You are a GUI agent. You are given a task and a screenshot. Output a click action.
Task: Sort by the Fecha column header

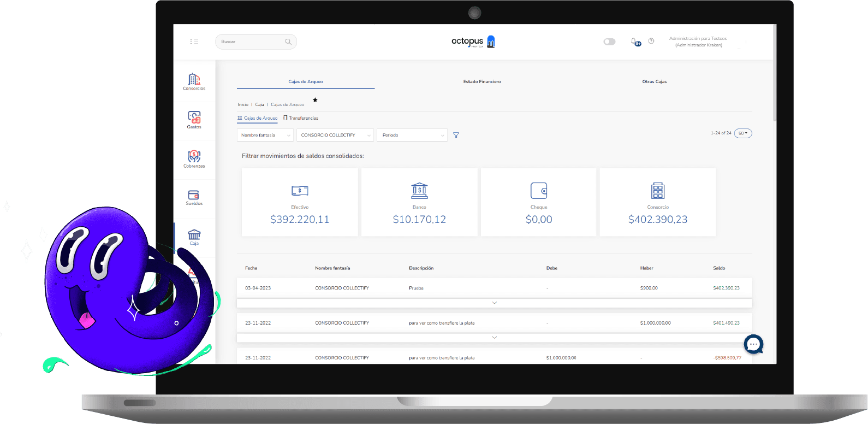point(251,268)
